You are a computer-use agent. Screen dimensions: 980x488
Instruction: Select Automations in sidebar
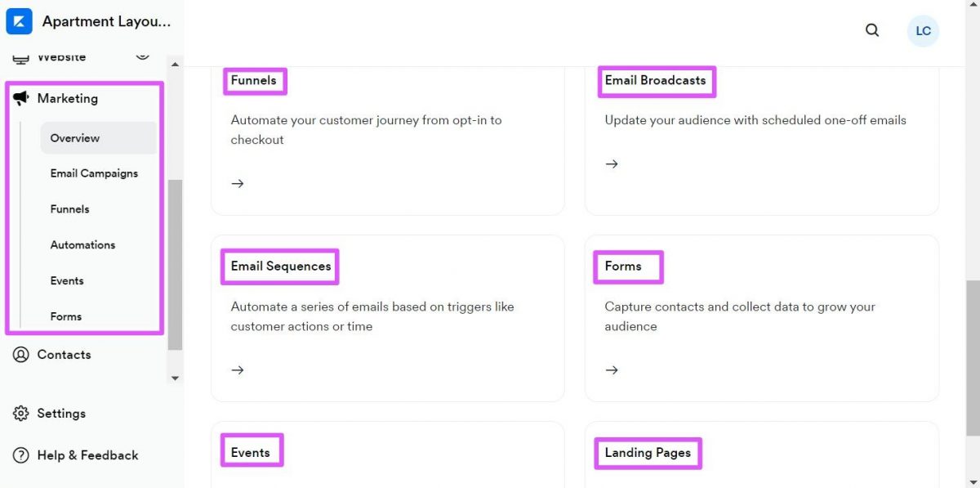point(82,244)
